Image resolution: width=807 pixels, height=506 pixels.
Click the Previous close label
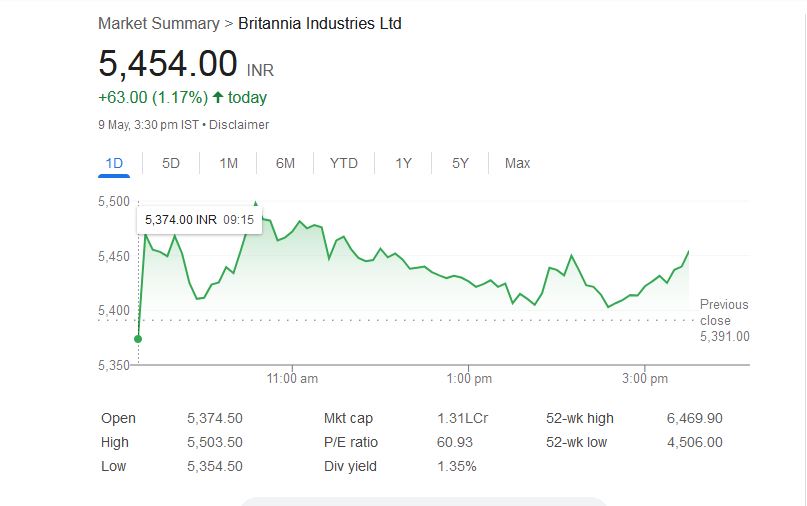tap(724, 312)
